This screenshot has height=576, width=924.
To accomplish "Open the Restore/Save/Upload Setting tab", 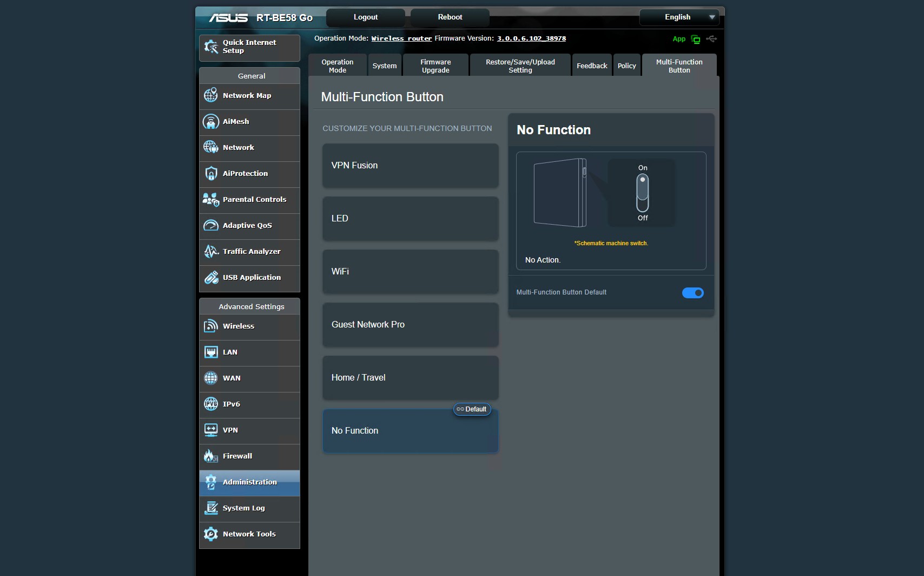I will [520, 66].
